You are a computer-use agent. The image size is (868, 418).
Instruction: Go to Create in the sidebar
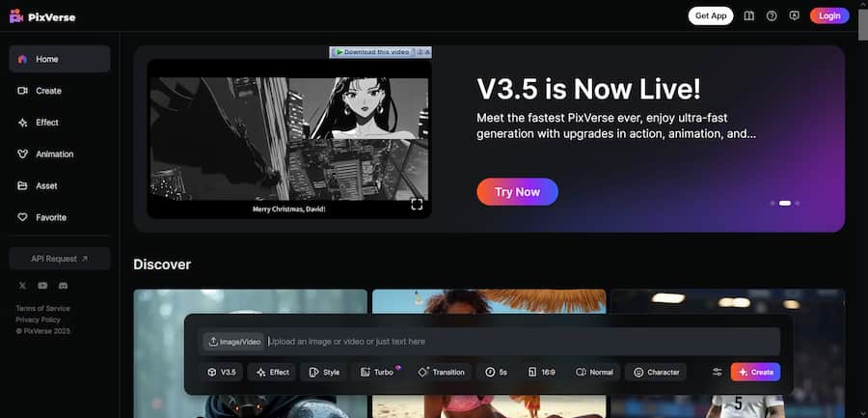coord(60,91)
